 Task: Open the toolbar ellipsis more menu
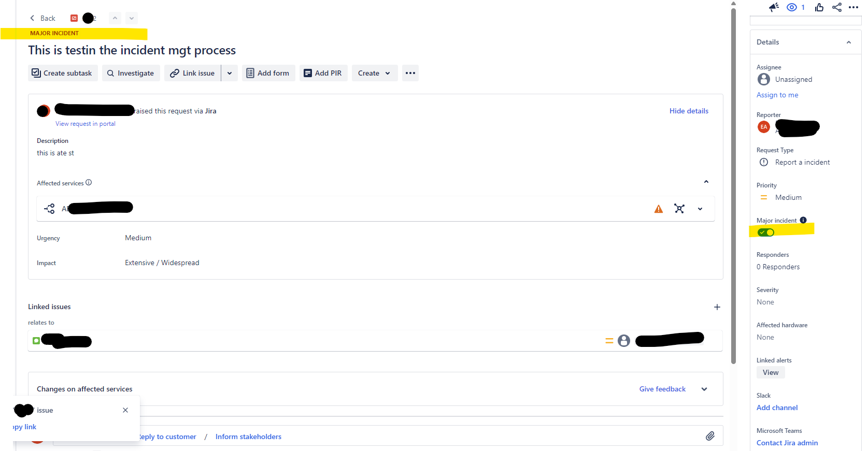click(410, 73)
